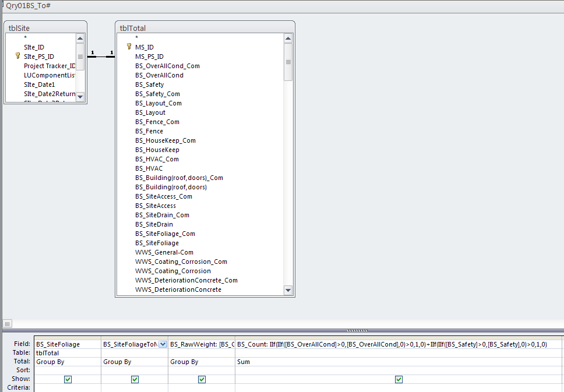
Task: Click Group By under BS_RawWeight column
Action: click(x=202, y=362)
